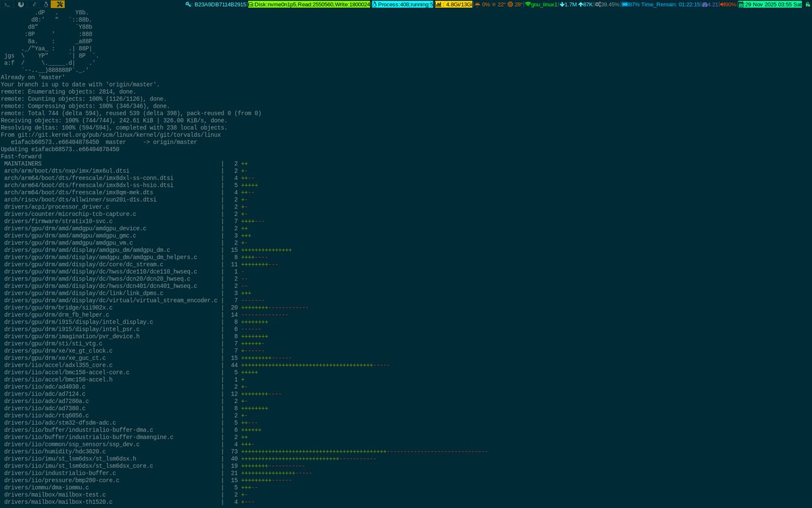Select the Time_Remain 01:22:15 status segment
This screenshot has height=508, width=812.
(670, 5)
